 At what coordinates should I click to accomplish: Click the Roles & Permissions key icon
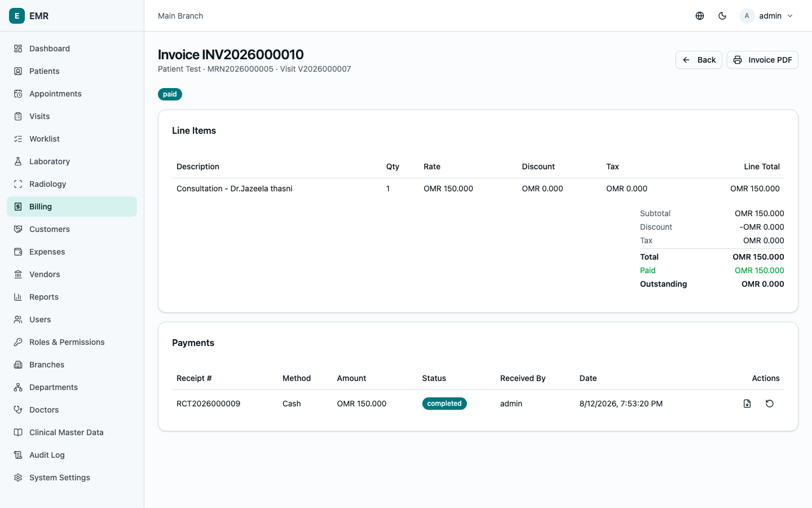(x=18, y=342)
